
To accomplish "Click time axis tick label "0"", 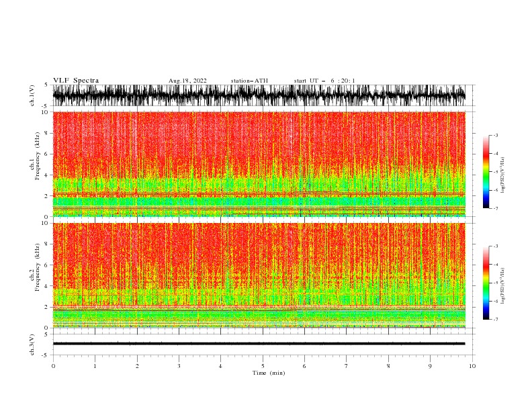I will (53, 366).
